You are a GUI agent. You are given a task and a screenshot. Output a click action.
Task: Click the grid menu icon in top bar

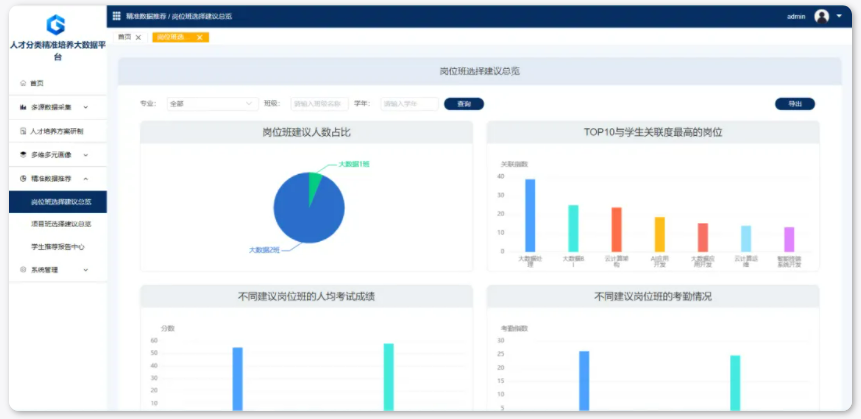116,17
